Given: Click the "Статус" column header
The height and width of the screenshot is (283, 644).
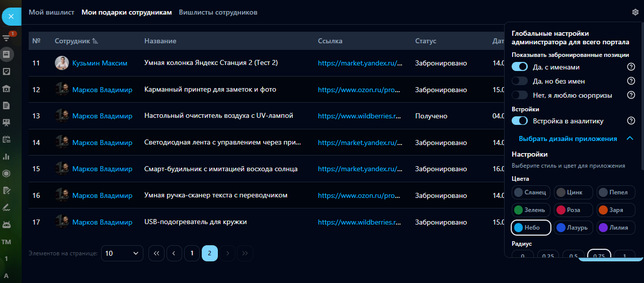Looking at the screenshot, I should tap(426, 41).
